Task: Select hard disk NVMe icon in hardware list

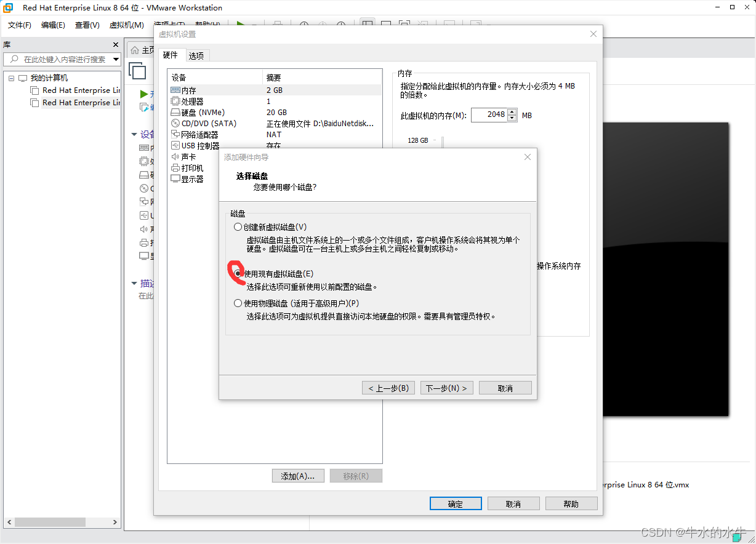Action: point(175,112)
